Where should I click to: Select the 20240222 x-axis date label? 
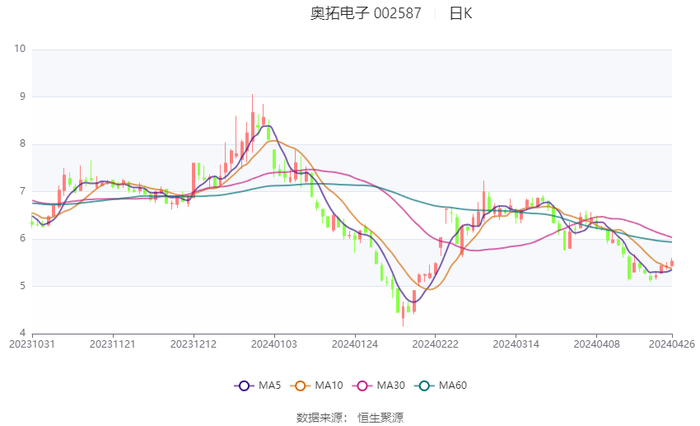pyautogui.click(x=434, y=344)
